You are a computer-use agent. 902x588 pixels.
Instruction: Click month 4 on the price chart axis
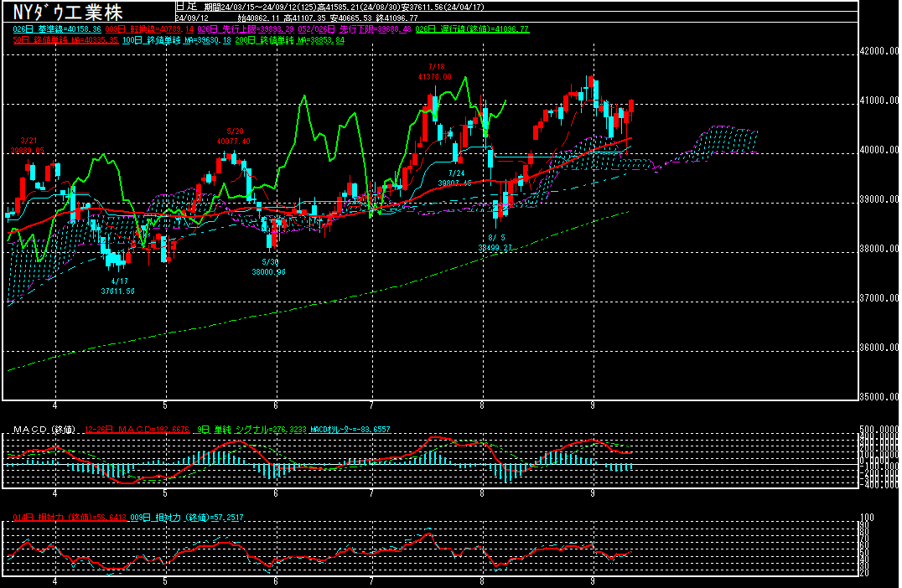point(55,405)
